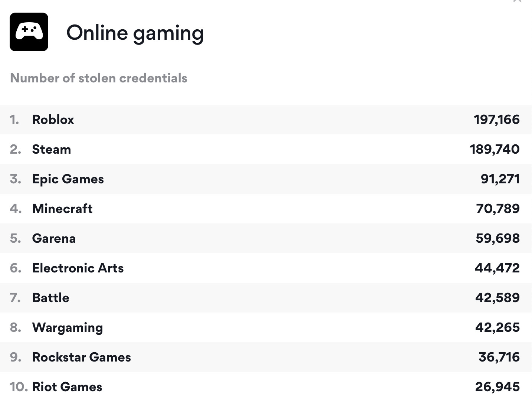This screenshot has height=412, width=532.
Task: Open the Epic Games row
Action: (x=68, y=179)
